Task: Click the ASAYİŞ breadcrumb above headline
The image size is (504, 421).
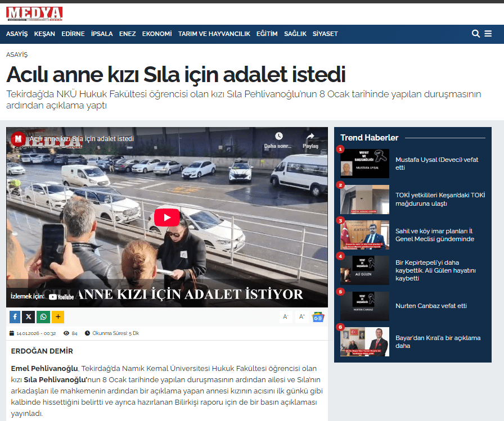Action: pyautogui.click(x=17, y=55)
